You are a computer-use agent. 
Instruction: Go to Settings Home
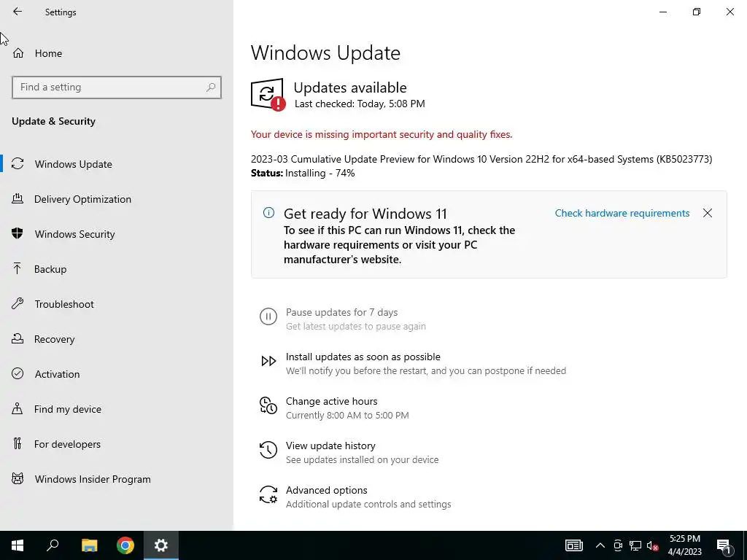point(117,53)
